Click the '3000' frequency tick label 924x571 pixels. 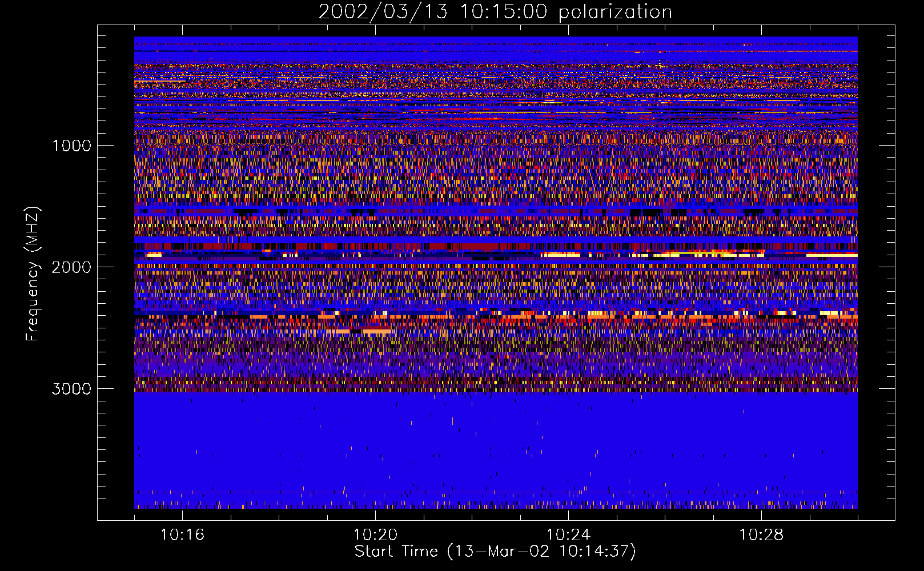(71, 389)
